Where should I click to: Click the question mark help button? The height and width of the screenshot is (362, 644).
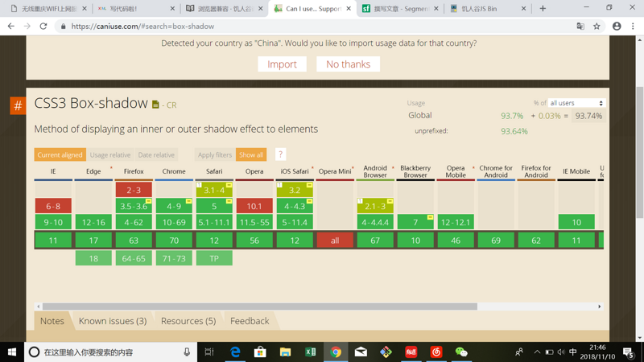click(x=280, y=154)
